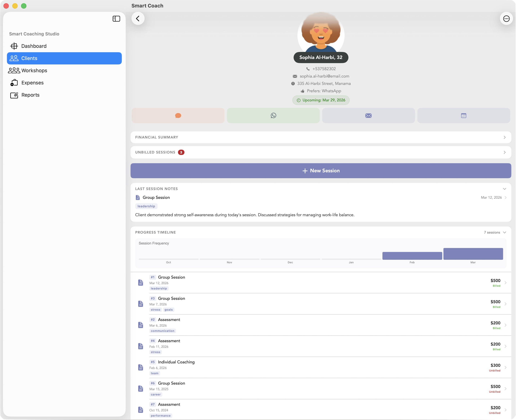Click document icon for session #1
This screenshot has width=516, height=420.
(140, 283)
